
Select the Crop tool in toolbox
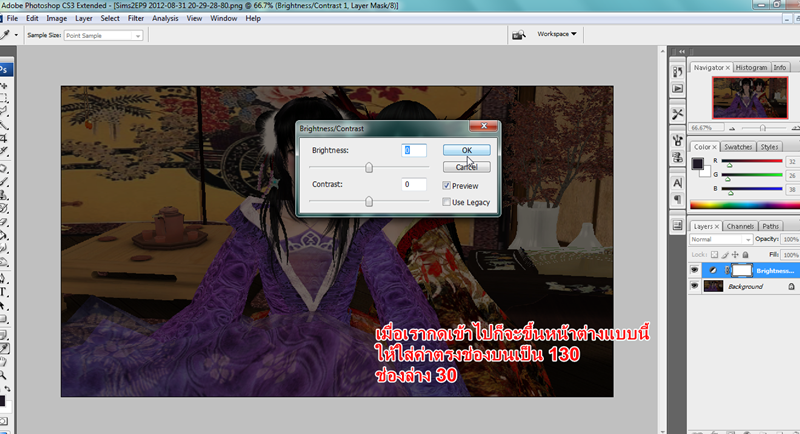point(3,138)
